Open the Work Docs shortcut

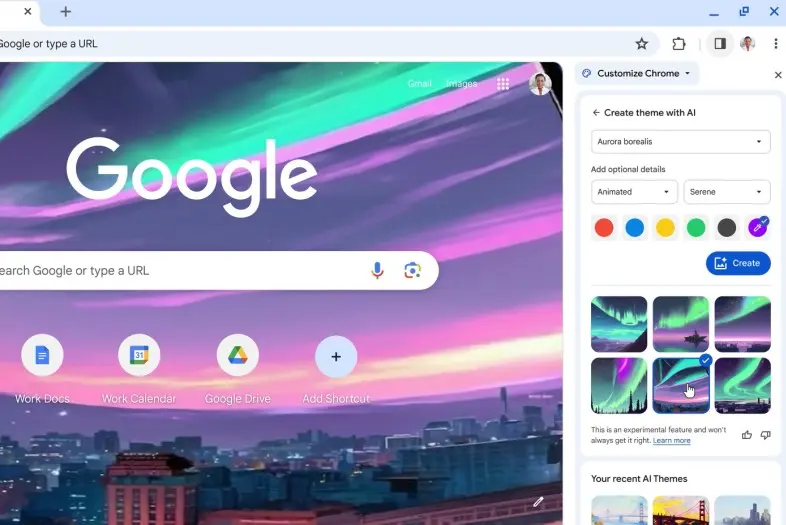click(x=42, y=356)
